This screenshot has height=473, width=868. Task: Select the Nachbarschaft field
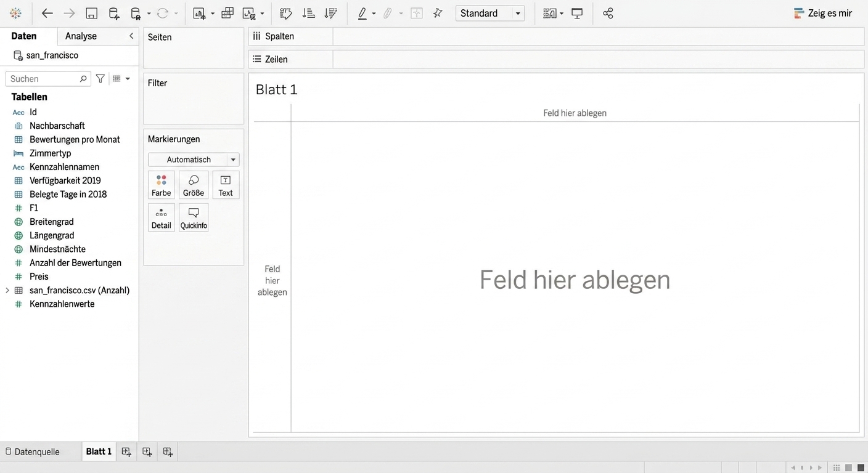57,126
